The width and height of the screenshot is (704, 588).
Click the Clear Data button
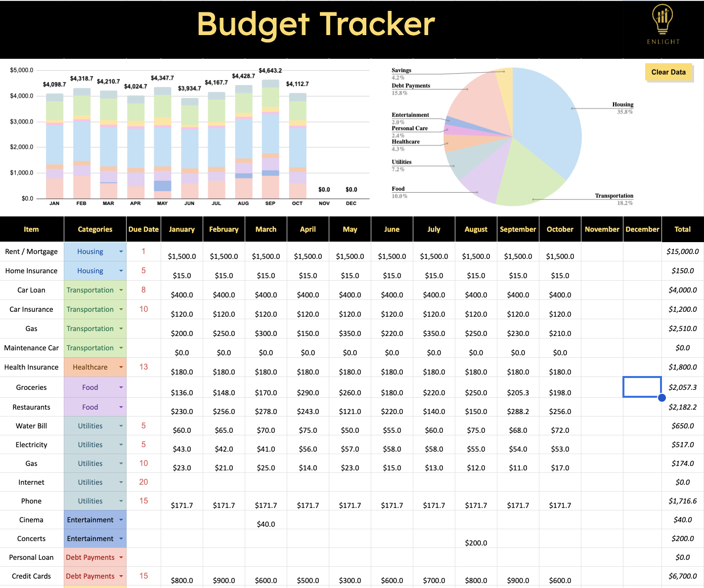pyautogui.click(x=668, y=72)
